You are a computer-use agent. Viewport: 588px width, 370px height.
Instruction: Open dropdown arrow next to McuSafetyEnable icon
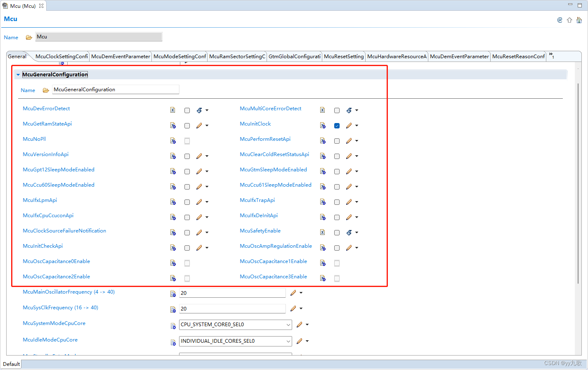click(x=357, y=232)
